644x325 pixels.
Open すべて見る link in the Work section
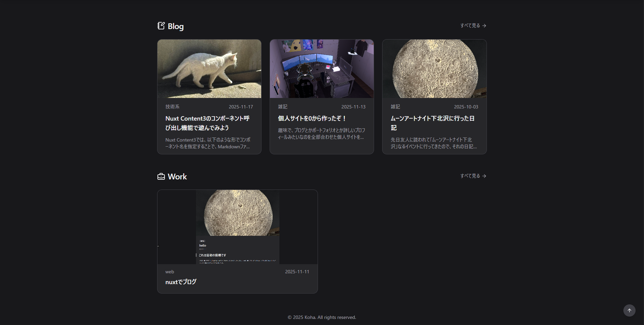(470, 176)
